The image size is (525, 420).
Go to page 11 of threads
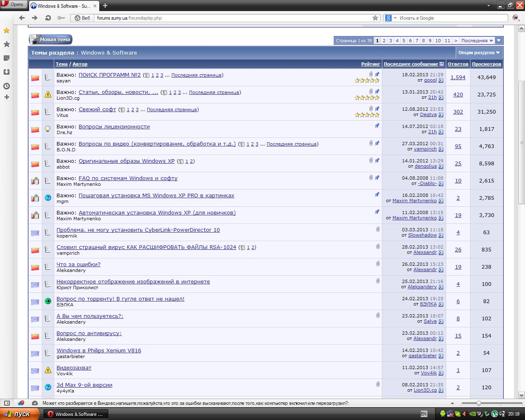[447, 41]
